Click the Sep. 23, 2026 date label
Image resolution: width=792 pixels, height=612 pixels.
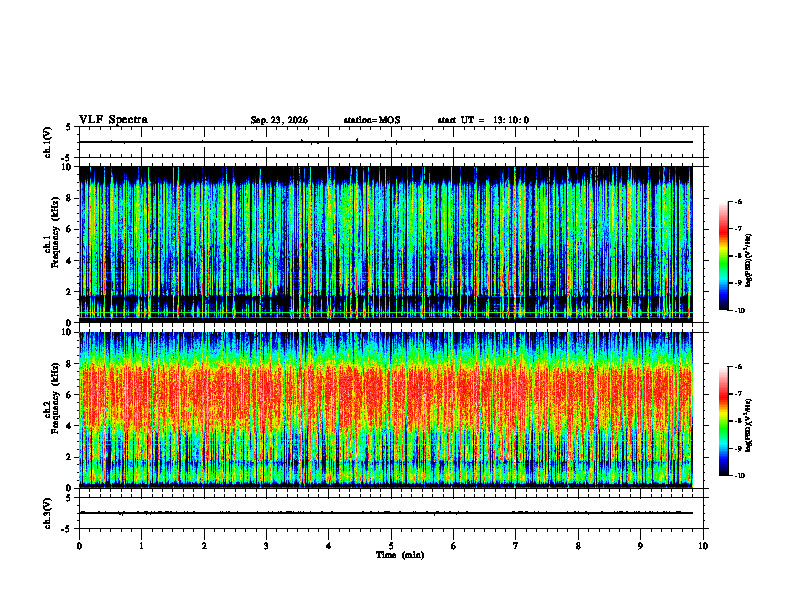tap(279, 120)
